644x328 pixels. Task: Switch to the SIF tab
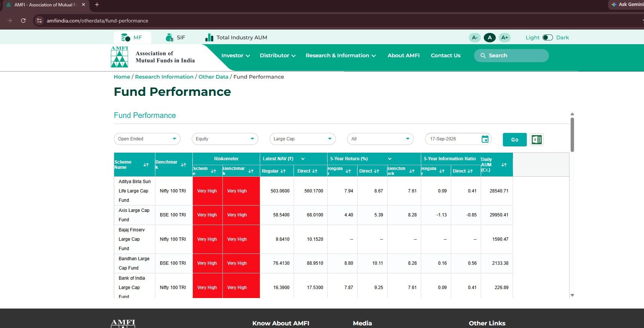[x=175, y=37]
